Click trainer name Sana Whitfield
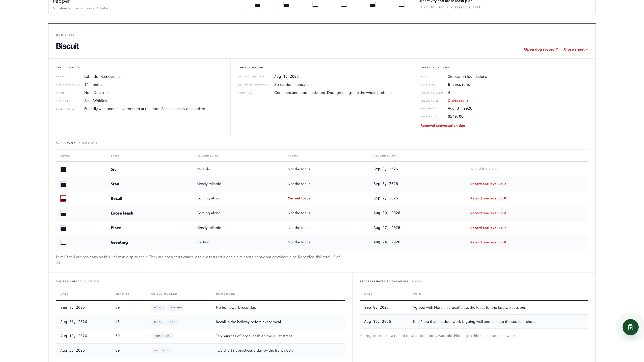Viewport: 644px width, 362px height. point(96,101)
